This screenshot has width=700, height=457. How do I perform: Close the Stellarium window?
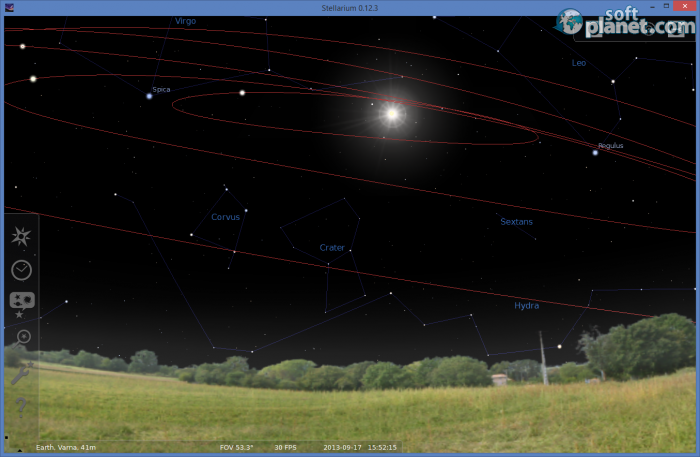pos(685,6)
